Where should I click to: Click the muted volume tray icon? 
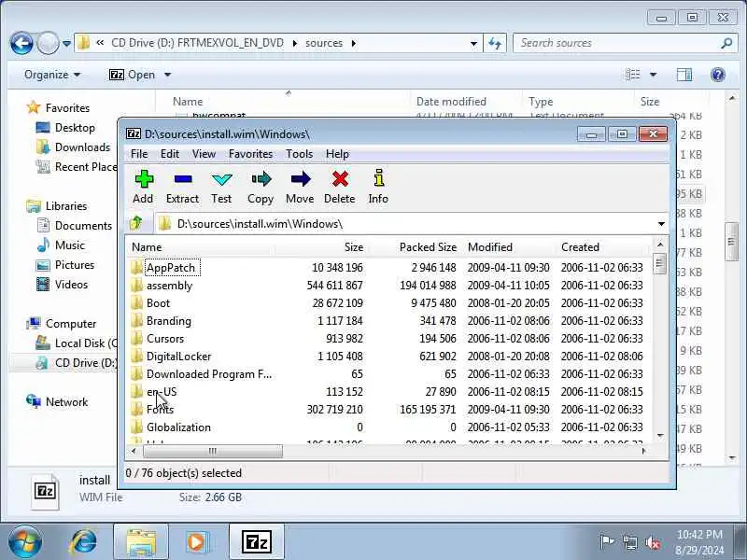(x=653, y=542)
